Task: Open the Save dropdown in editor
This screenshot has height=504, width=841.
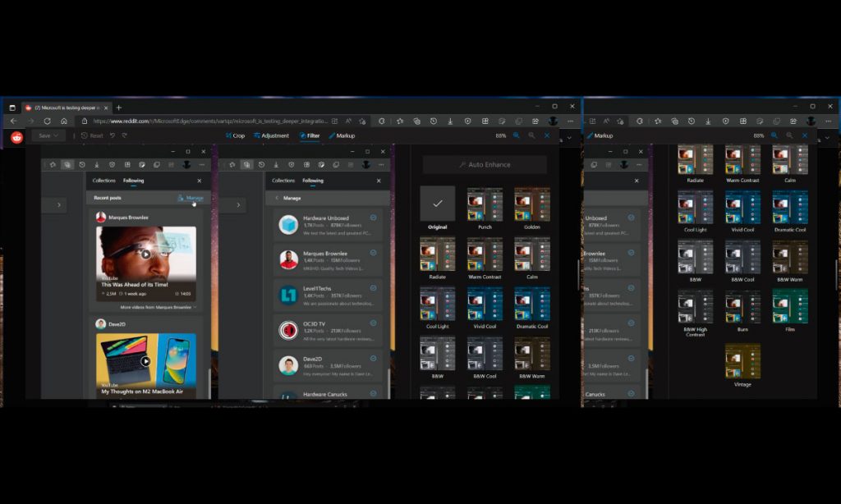Action: [x=48, y=135]
